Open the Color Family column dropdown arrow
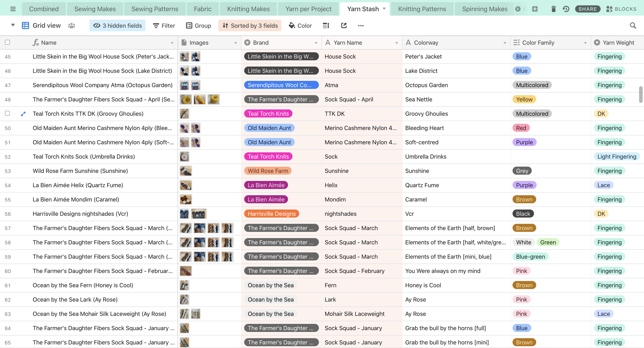Viewport: 644px width, 348px height. pos(585,43)
